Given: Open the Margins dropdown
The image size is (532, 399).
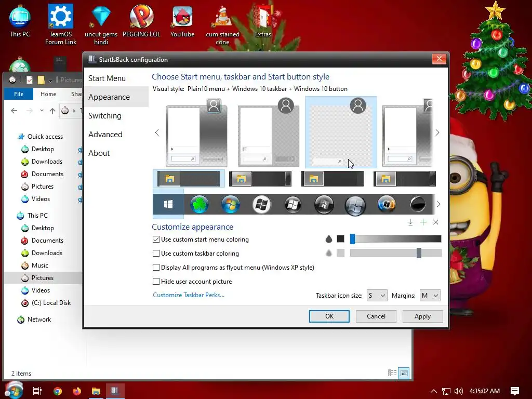Looking at the screenshot, I should 430,296.
